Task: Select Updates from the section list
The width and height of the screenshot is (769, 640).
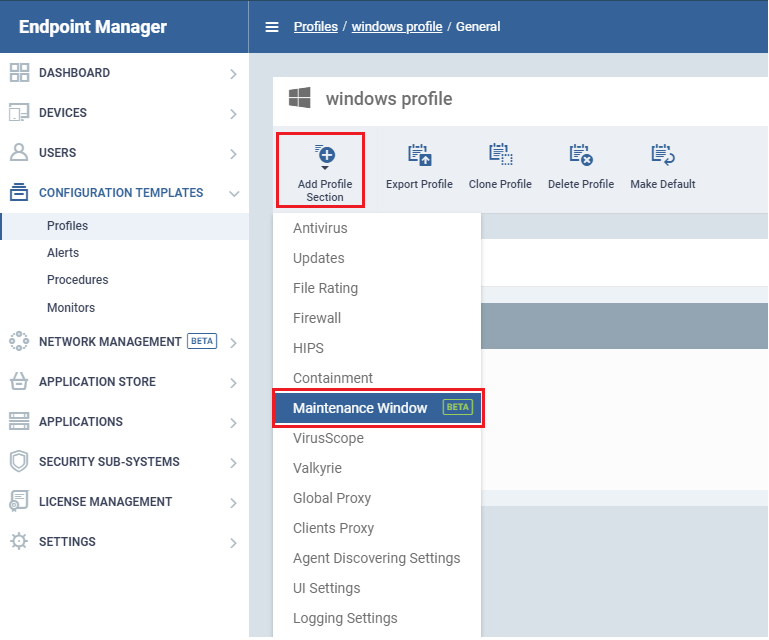Action: (x=377, y=258)
